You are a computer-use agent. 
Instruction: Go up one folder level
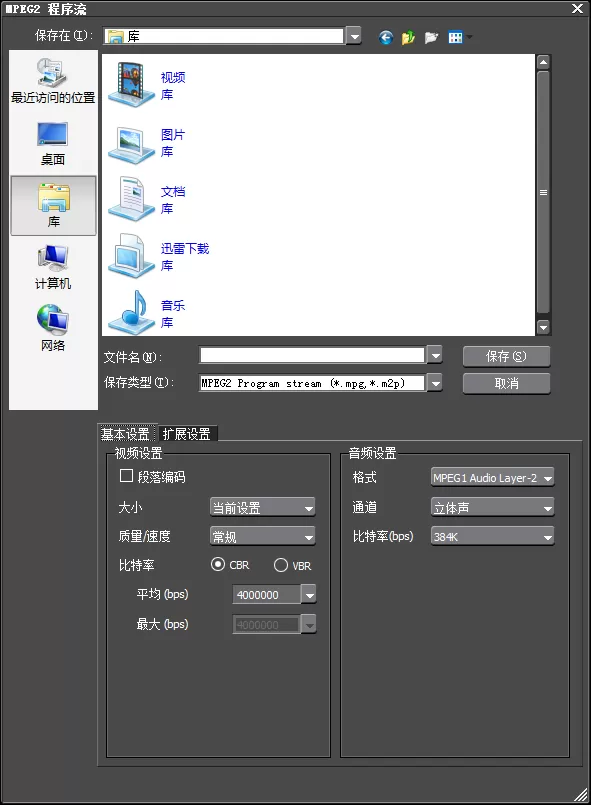pyautogui.click(x=408, y=37)
